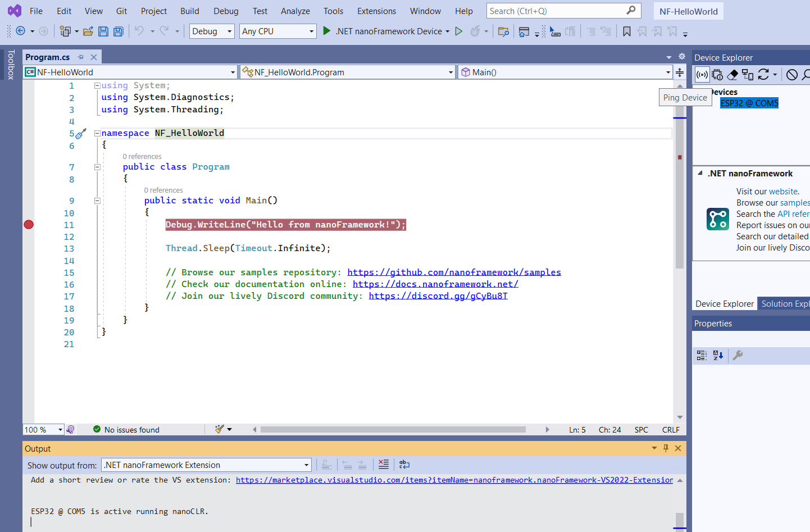Viewport: 810px width, 532px height.
Task: Open the docs.nanoframework.net link in the code
Action: pyautogui.click(x=435, y=284)
